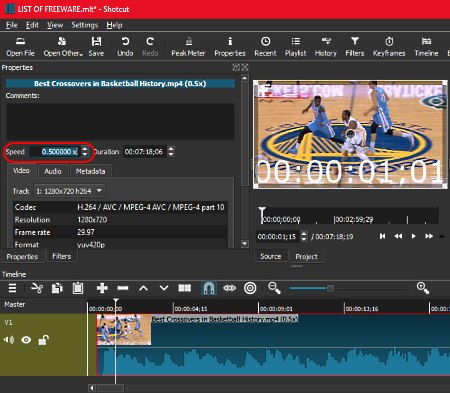Click the Duration stepper arrows
450x393 pixels.
[171, 152]
